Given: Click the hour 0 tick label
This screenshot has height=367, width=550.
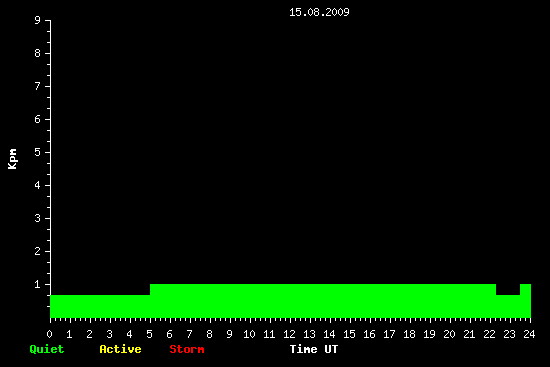Looking at the screenshot, I should (x=49, y=334).
